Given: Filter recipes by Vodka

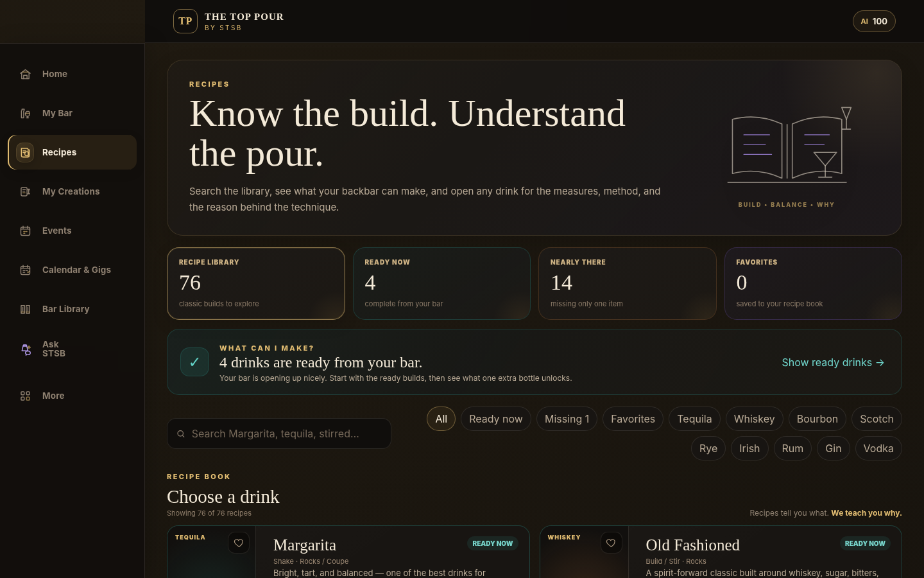Looking at the screenshot, I should click(878, 448).
